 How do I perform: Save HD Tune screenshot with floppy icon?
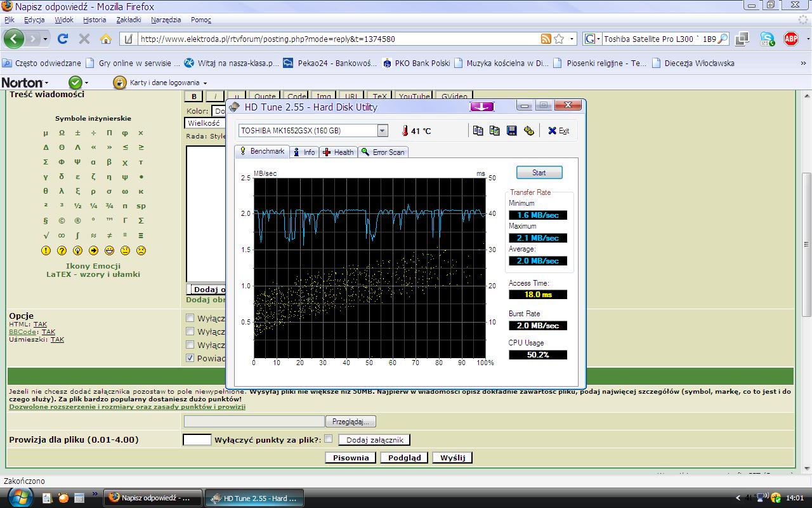[511, 131]
